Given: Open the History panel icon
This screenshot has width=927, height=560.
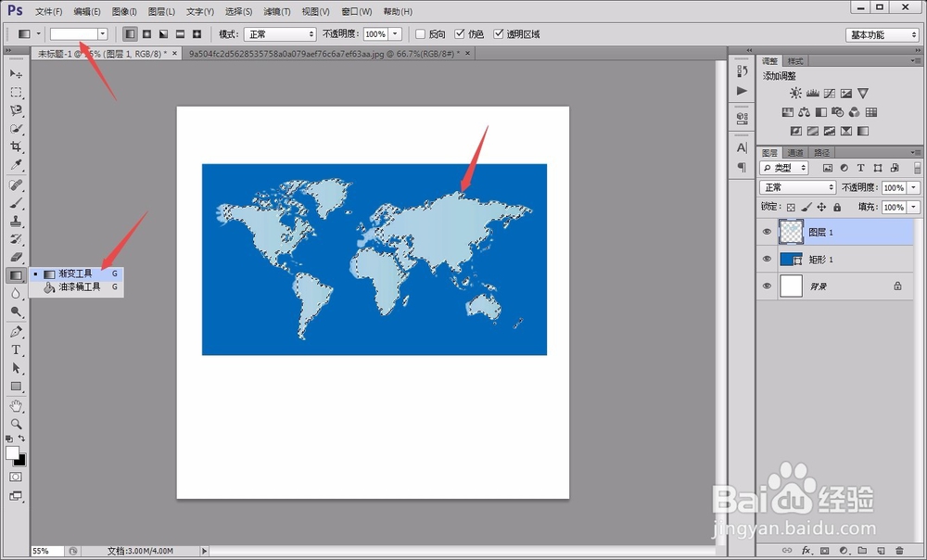Looking at the screenshot, I should 742,71.
